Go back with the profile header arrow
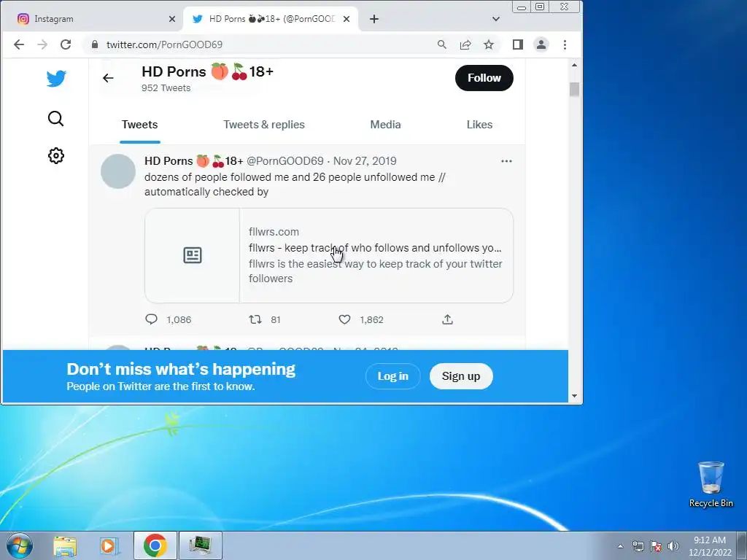Viewport: 747px width, 560px height. coord(108,78)
